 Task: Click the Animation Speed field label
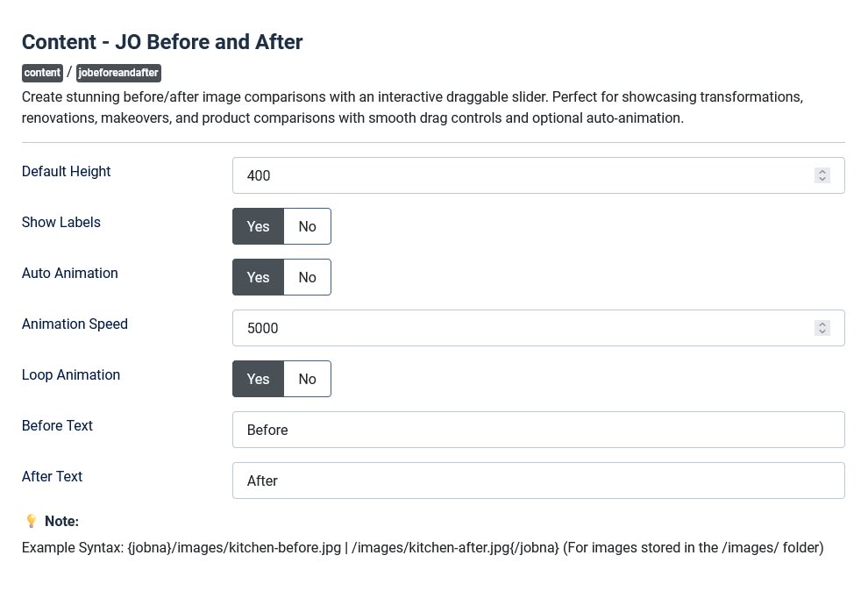tap(75, 324)
